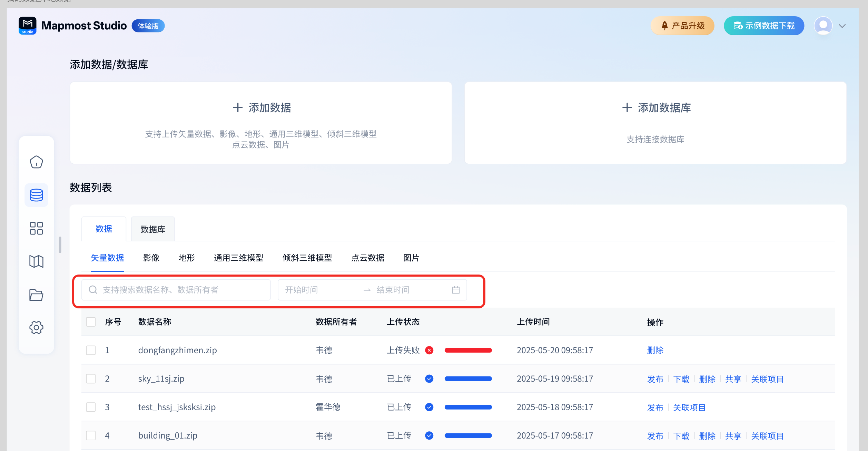
Task: Check the dongfangzhimen.zip row checkbox
Action: click(x=91, y=350)
